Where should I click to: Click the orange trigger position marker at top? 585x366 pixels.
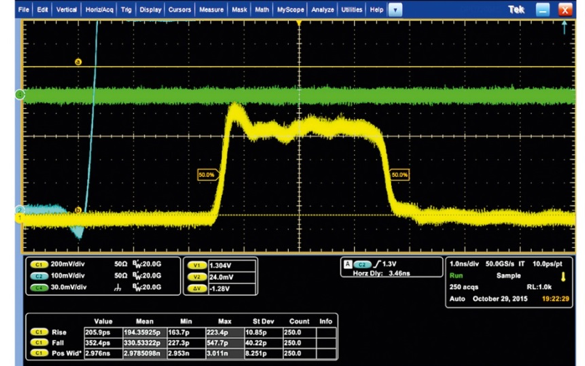299,23
